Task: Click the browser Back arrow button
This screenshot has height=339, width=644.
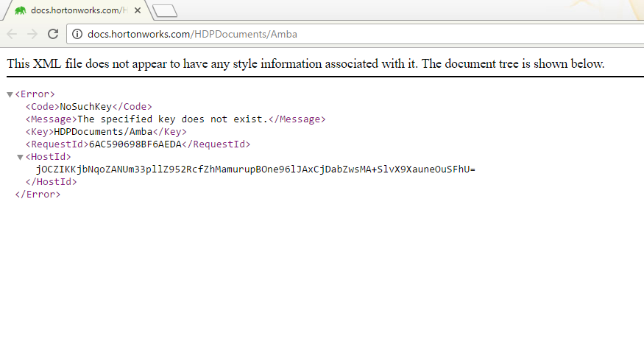Action: coord(12,34)
